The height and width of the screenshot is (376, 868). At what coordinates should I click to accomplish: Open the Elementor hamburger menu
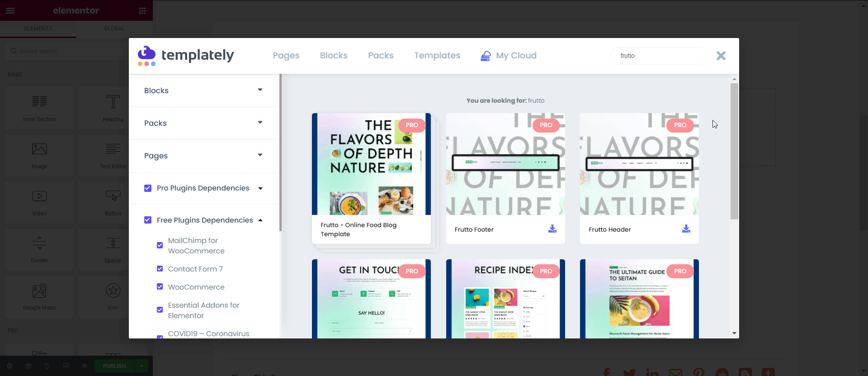click(x=10, y=10)
